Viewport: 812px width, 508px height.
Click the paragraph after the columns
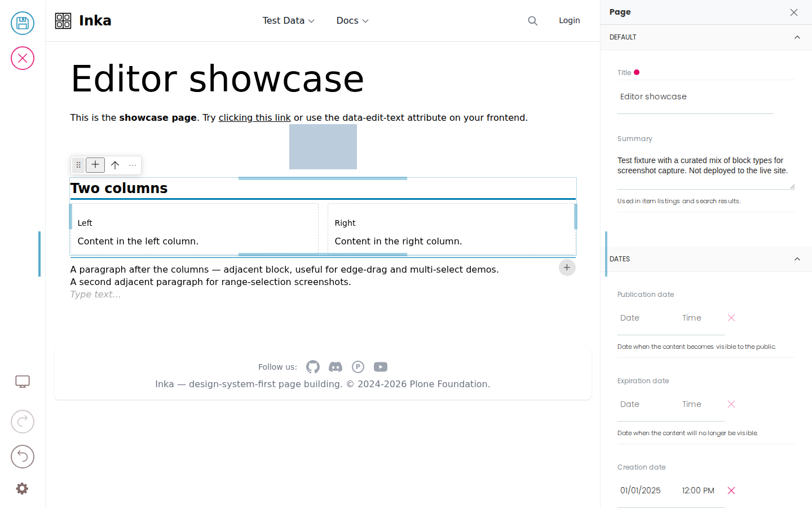285,269
